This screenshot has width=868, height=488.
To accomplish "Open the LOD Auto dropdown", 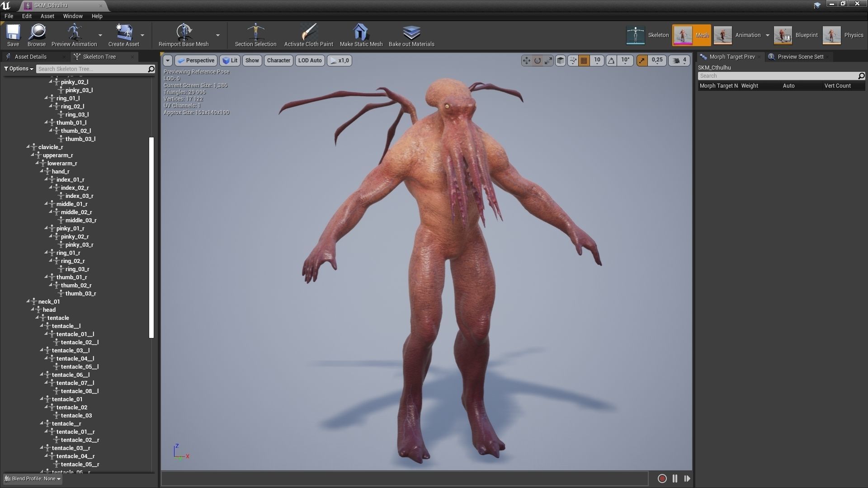I will [310, 61].
